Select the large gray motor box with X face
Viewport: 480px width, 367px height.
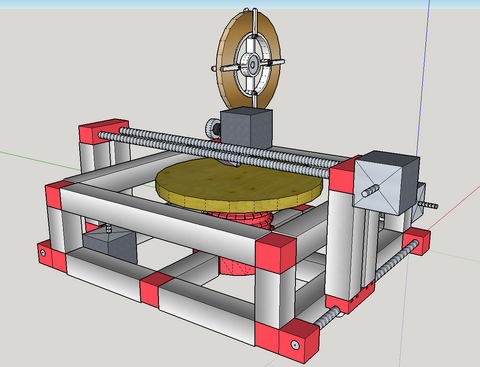click(x=385, y=182)
